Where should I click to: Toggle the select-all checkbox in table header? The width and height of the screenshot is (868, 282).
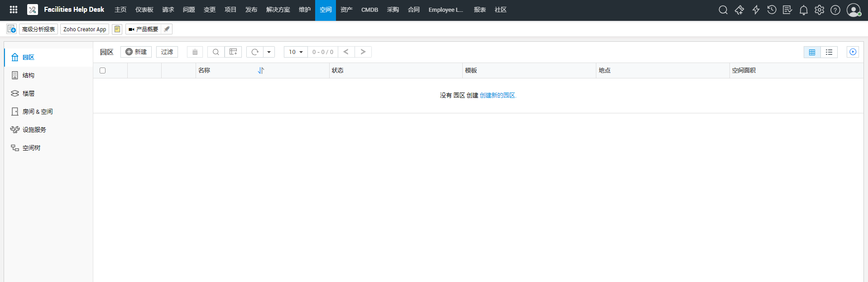coord(103,71)
